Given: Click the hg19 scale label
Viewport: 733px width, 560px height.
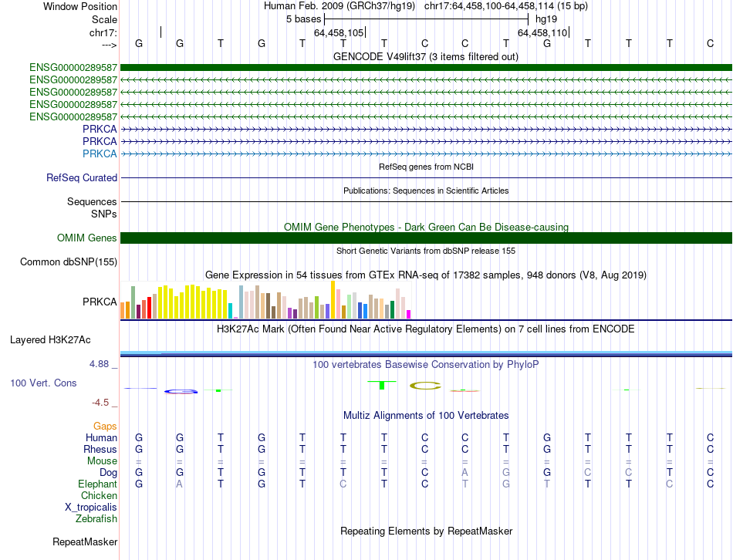Looking at the screenshot, I should coord(546,19).
